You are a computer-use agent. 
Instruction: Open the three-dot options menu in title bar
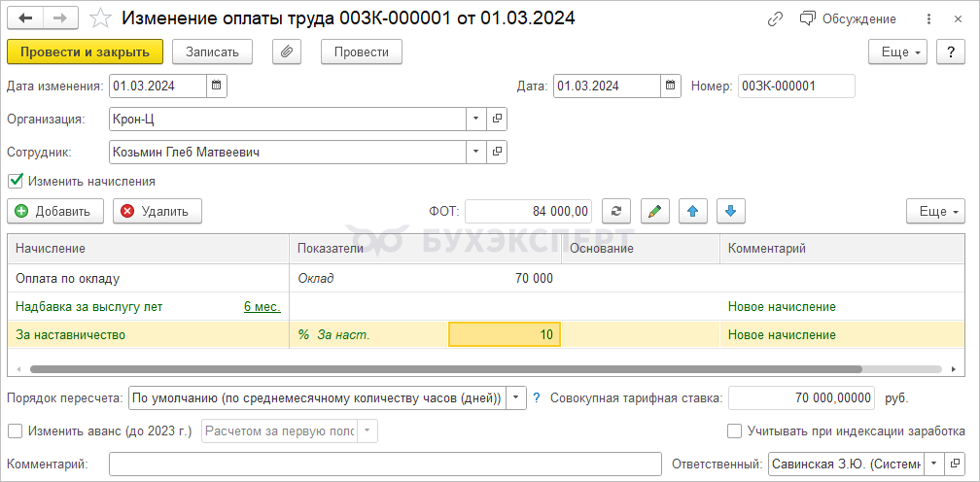tap(929, 19)
